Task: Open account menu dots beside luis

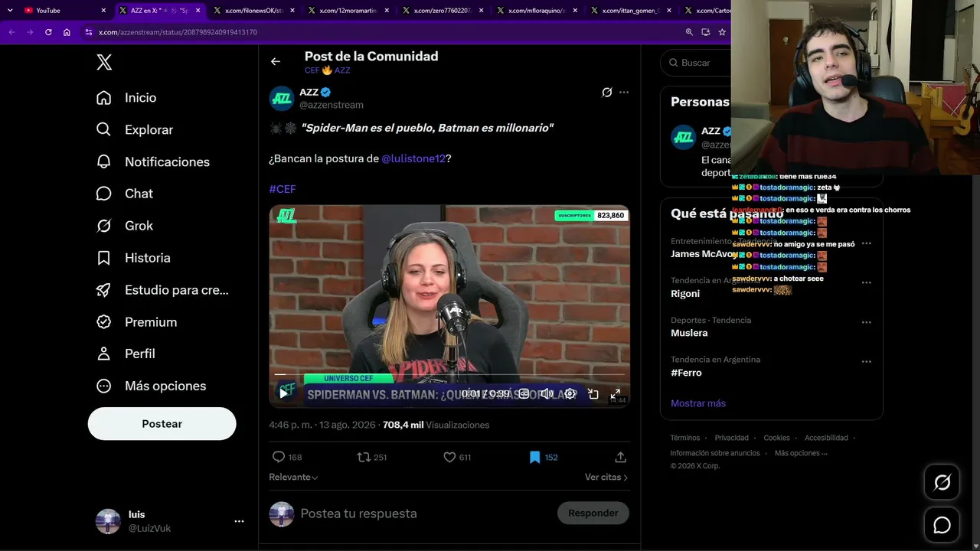Action: point(239,521)
